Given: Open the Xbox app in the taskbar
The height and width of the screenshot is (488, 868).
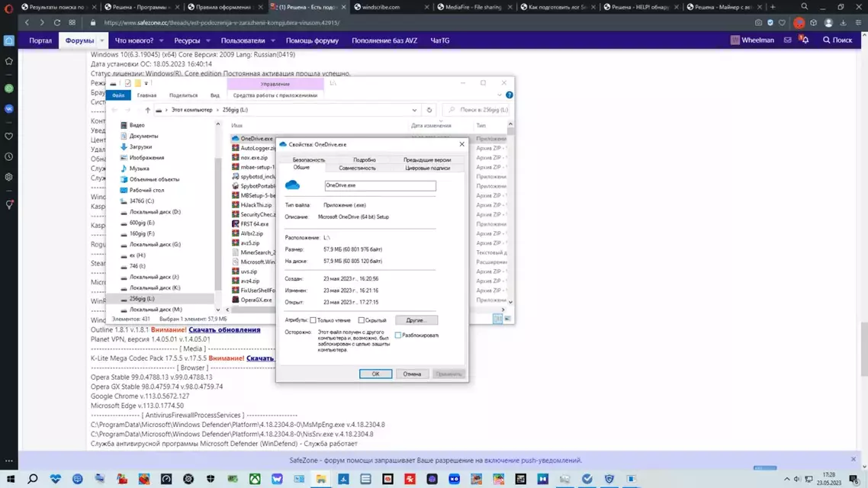Looking at the screenshot, I should (255, 479).
